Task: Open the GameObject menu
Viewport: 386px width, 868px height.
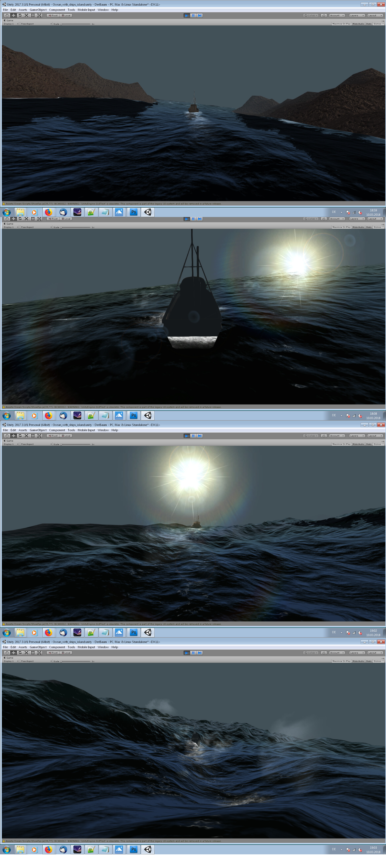Action: (38, 10)
